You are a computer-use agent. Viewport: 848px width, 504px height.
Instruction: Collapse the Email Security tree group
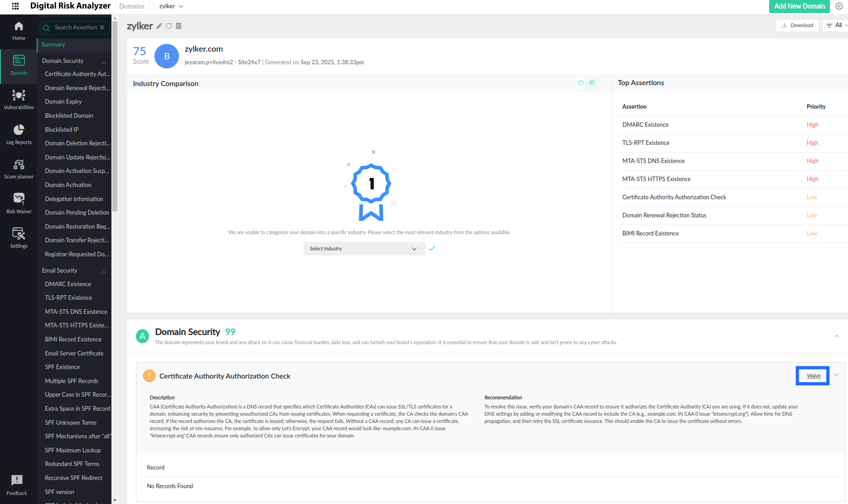(x=104, y=272)
